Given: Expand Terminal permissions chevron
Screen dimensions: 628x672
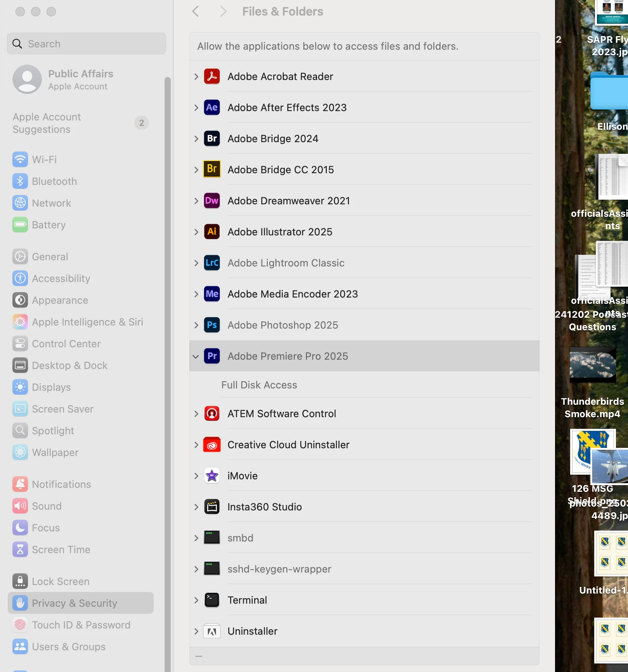Looking at the screenshot, I should pyautogui.click(x=196, y=600).
